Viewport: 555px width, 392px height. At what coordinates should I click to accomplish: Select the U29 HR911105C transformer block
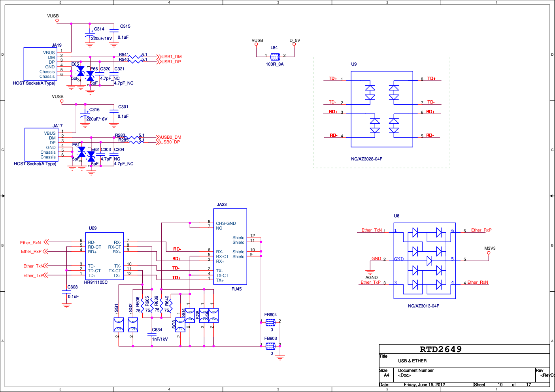coord(104,256)
